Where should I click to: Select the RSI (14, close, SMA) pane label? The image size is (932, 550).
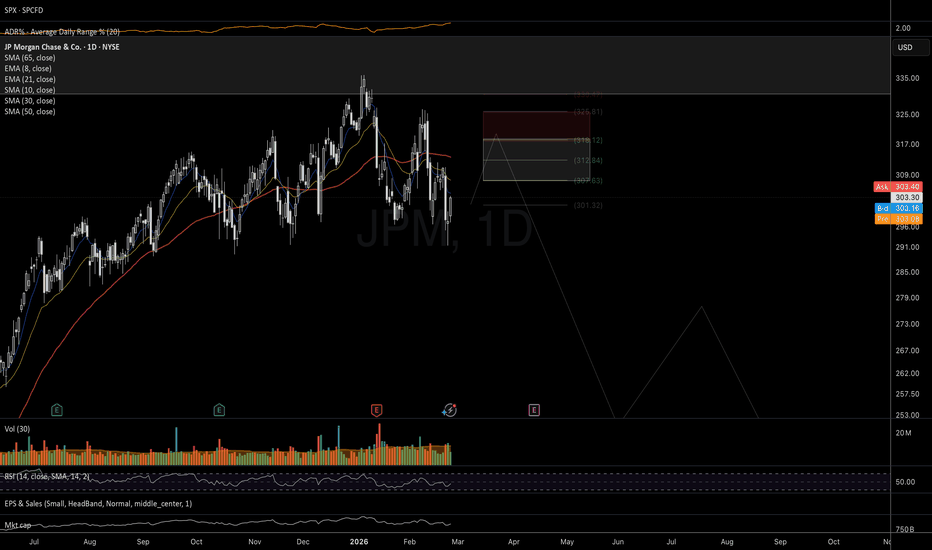[47, 477]
